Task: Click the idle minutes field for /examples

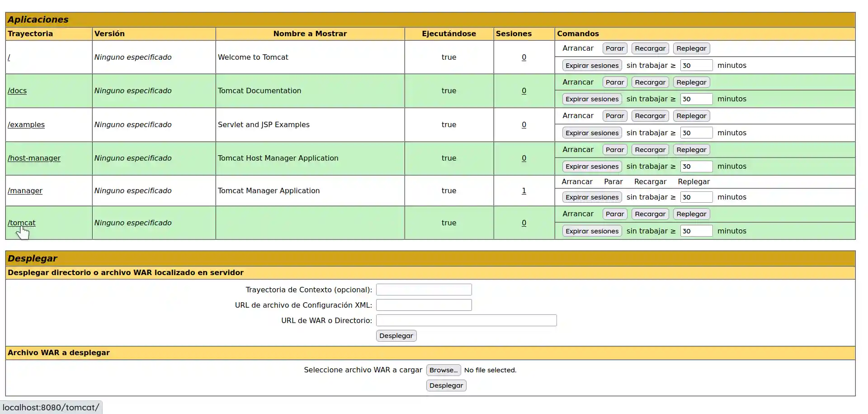Action: [x=696, y=133]
